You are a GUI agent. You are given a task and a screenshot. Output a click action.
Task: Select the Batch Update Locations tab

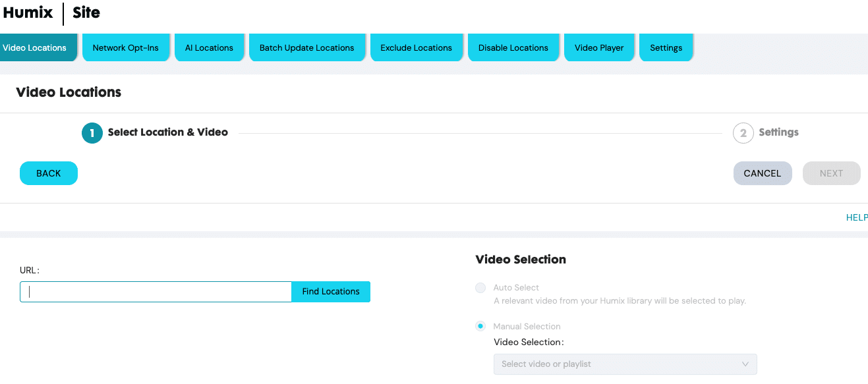pyautogui.click(x=307, y=47)
